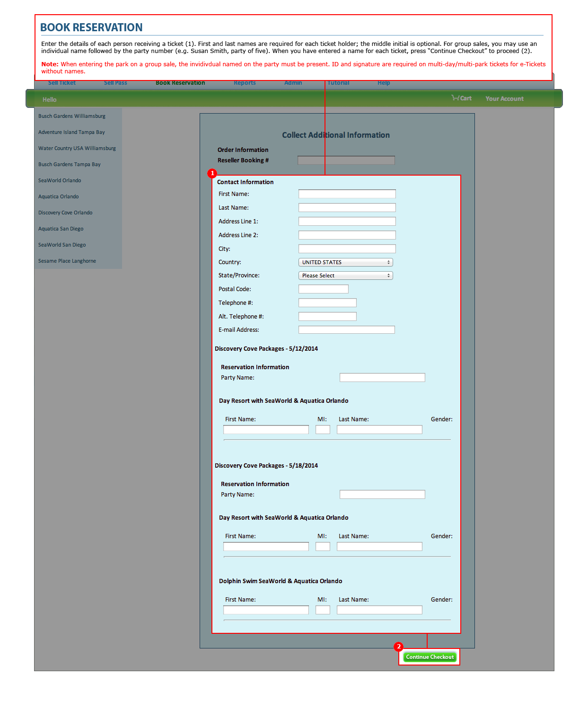This screenshot has height=710, width=588.
Task: Open the Sell Pass tab
Action: 115,83
